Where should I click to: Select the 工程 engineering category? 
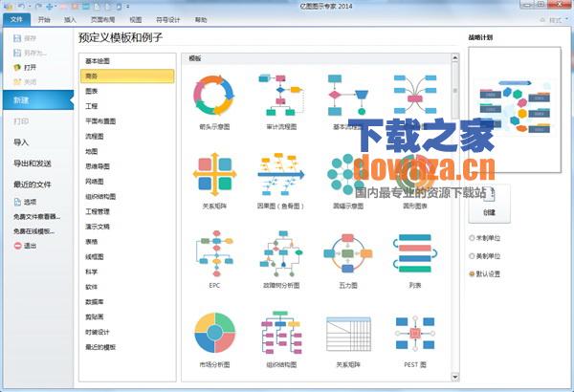click(x=127, y=106)
